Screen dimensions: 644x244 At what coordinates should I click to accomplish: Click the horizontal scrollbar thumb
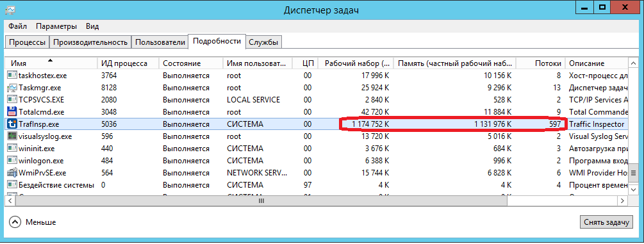tap(261, 201)
